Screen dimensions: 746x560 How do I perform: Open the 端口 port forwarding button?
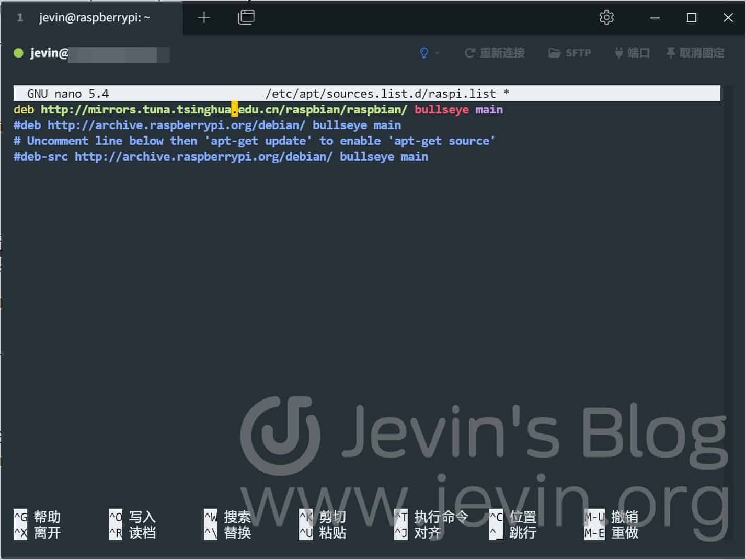632,53
